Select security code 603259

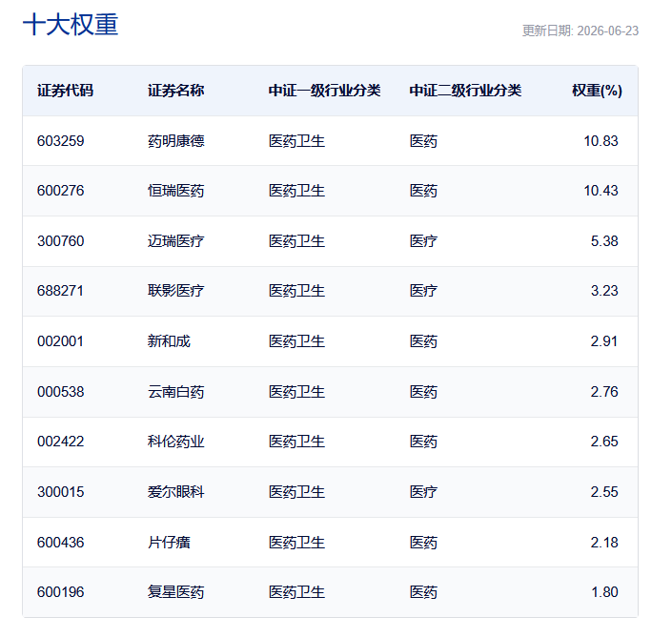60,141
